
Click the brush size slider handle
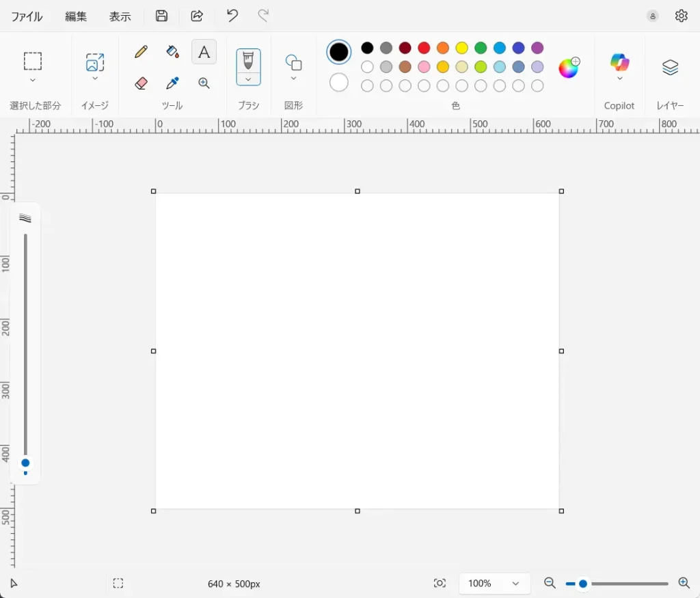(25, 463)
